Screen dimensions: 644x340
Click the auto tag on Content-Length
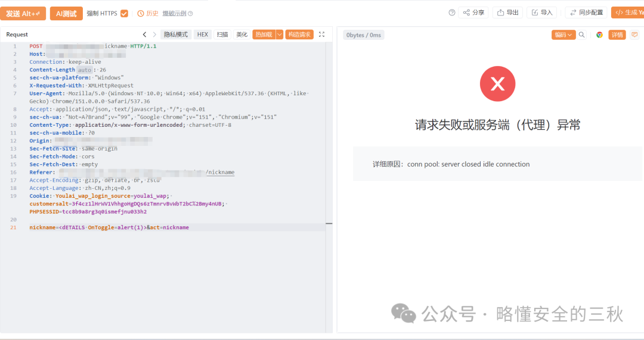click(85, 70)
